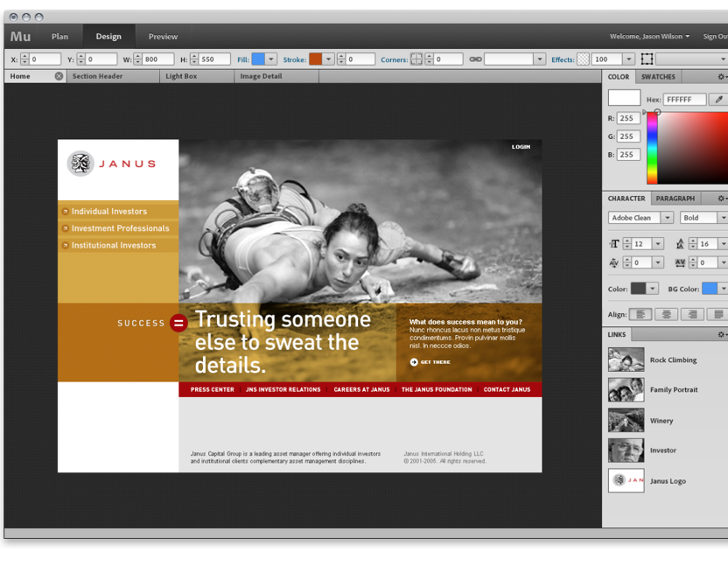Switch to the Swatches panel tab
This screenshot has width=728, height=566.
(x=658, y=77)
